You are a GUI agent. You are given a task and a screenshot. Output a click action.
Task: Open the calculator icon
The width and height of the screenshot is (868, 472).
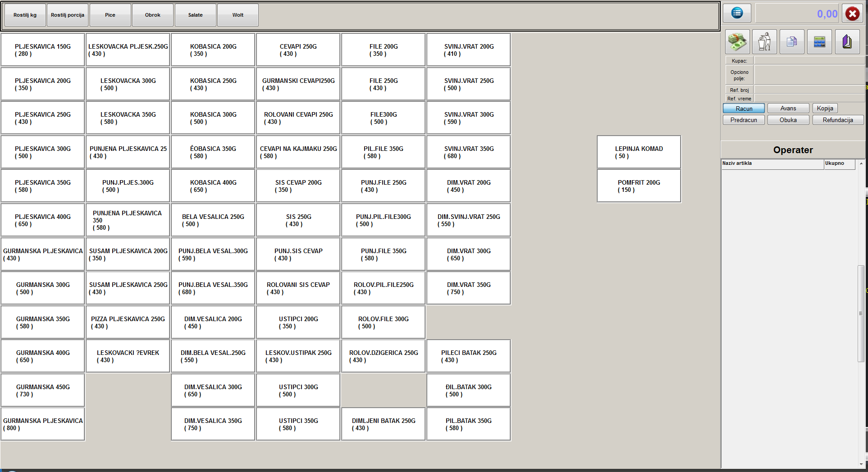click(x=819, y=42)
